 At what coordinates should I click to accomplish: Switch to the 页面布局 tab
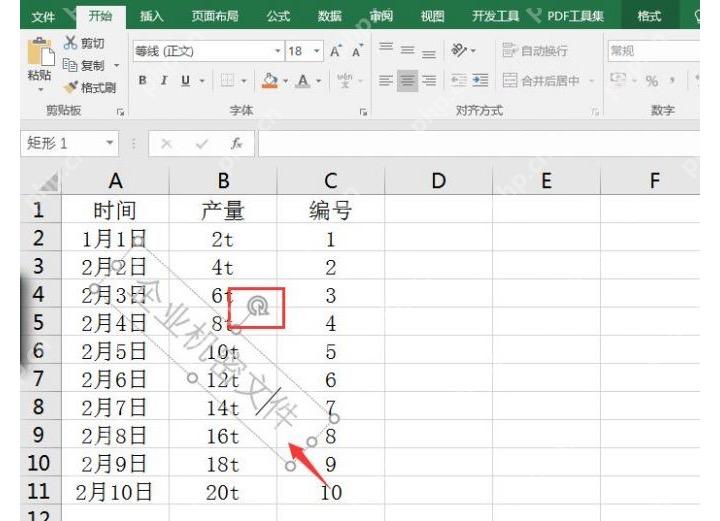coord(215,17)
